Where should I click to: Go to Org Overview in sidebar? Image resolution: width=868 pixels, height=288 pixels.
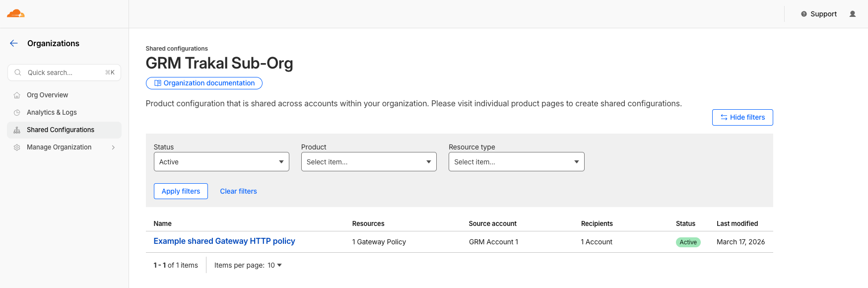click(48, 95)
